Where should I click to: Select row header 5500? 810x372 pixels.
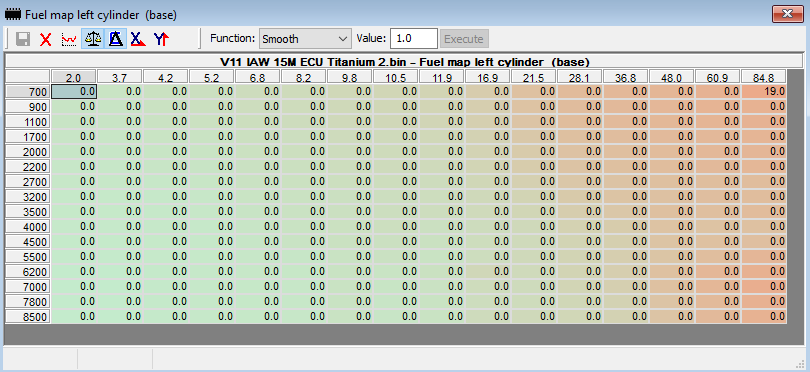[28, 257]
